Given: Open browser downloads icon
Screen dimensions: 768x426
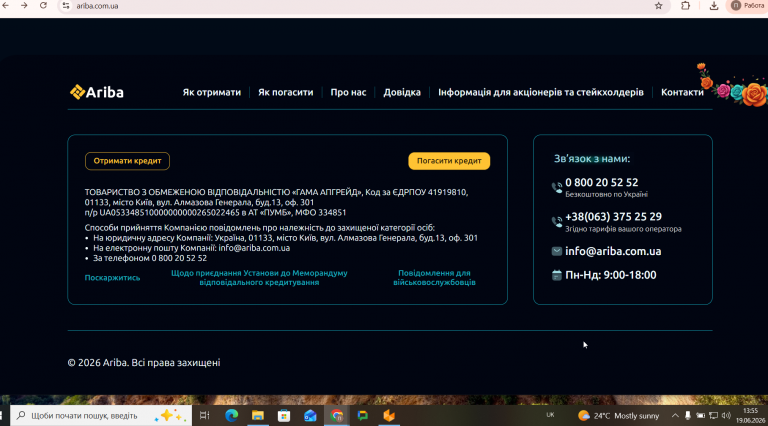Looking at the screenshot, I should click(714, 6).
